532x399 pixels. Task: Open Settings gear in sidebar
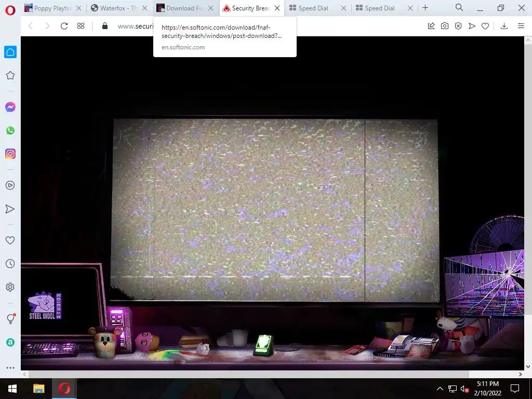10,287
